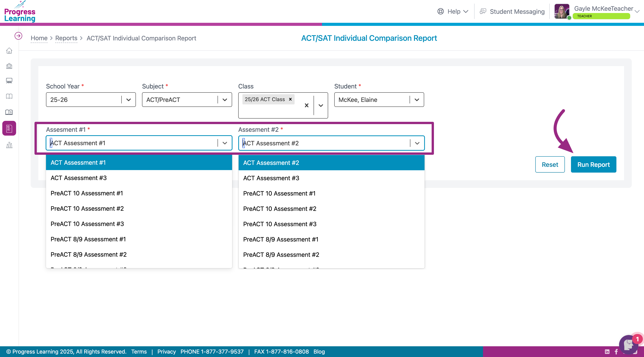Open the chat widget bubble icon

click(x=628, y=345)
